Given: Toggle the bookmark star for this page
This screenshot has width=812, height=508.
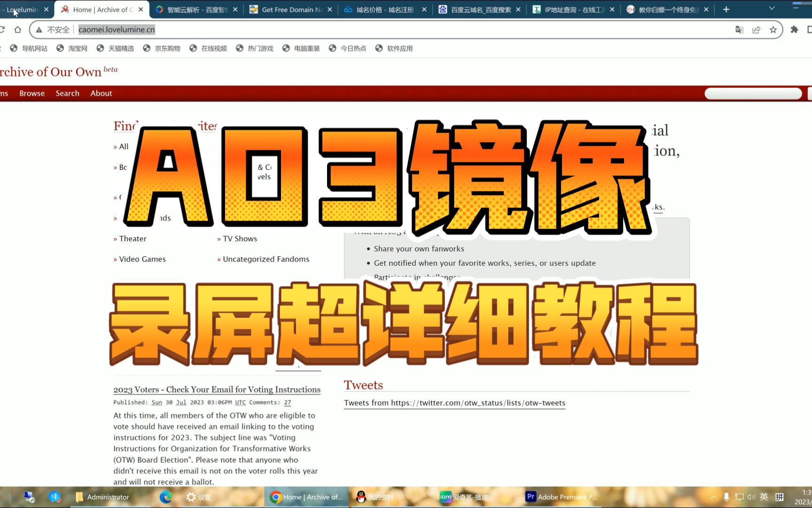Looking at the screenshot, I should [773, 30].
